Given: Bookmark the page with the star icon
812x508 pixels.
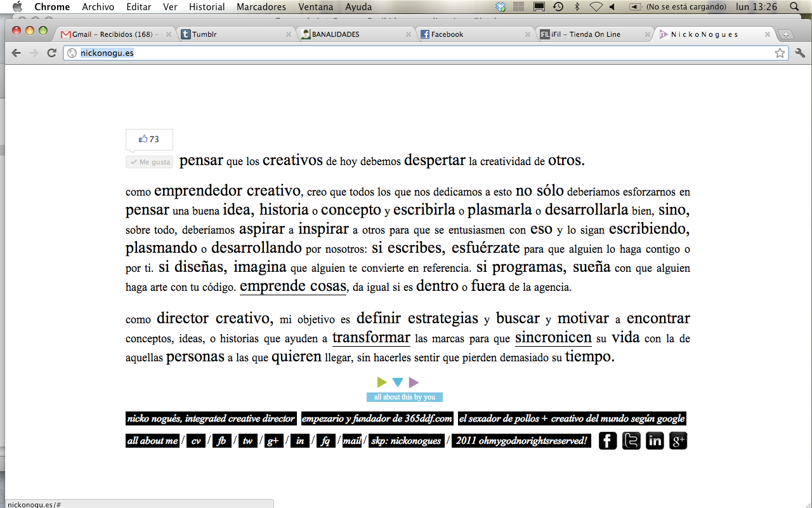Looking at the screenshot, I should pos(780,53).
